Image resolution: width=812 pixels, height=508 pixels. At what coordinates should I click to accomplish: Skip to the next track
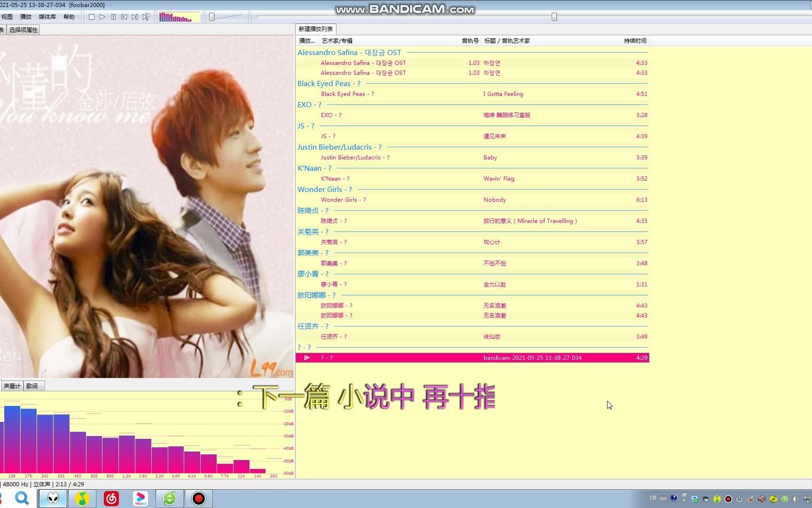click(x=135, y=17)
